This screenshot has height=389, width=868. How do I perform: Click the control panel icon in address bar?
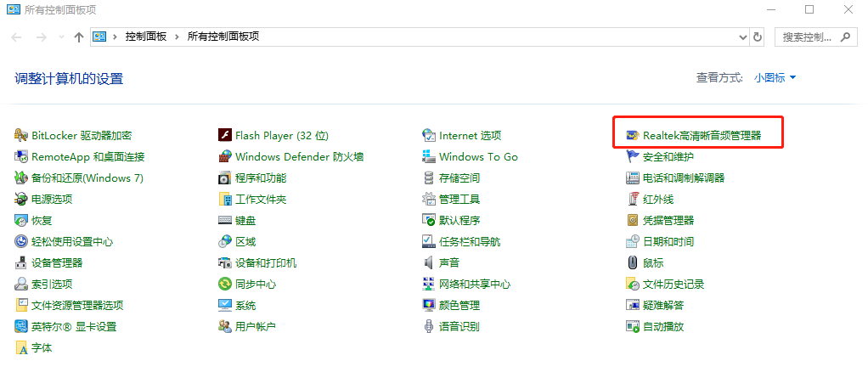tap(99, 37)
